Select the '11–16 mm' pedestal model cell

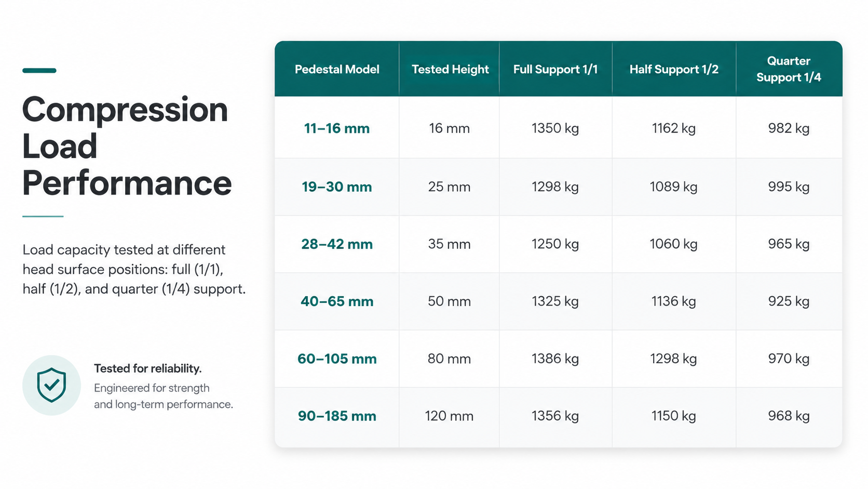tap(337, 128)
